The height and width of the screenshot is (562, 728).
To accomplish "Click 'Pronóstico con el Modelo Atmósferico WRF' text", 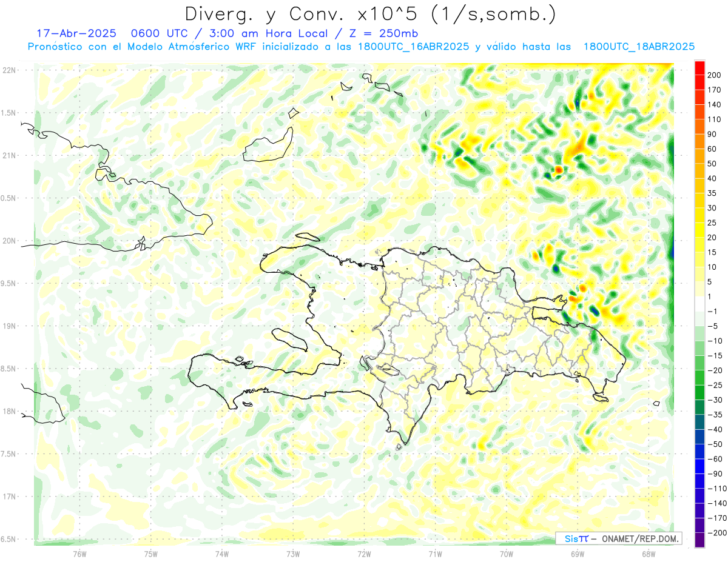I will pyautogui.click(x=143, y=47).
